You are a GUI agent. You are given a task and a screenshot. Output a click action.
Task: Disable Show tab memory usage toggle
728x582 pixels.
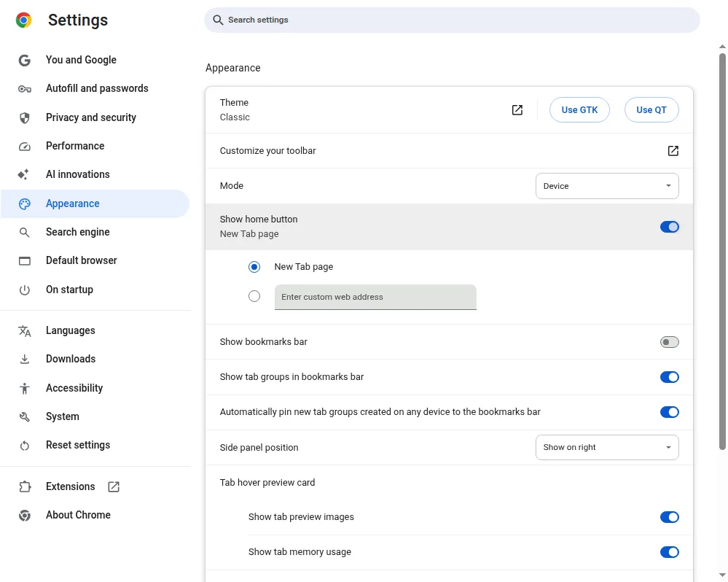point(670,552)
